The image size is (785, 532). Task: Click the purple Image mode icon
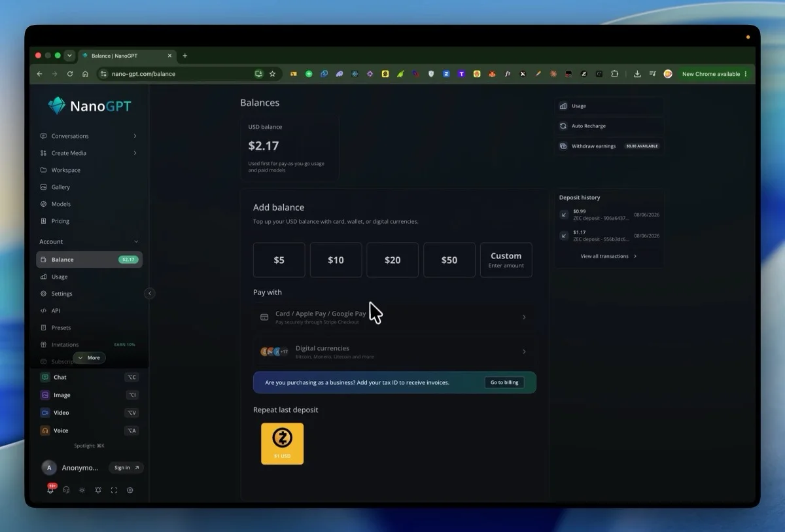coord(45,395)
